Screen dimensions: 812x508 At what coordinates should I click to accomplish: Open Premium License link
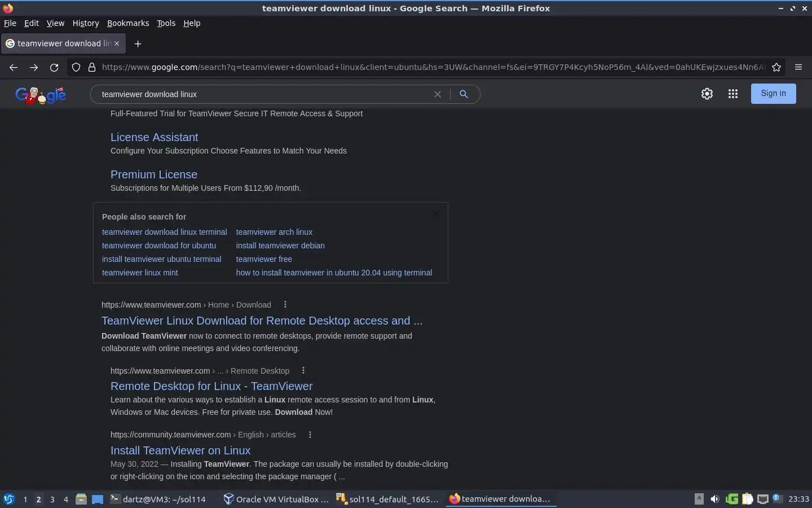pos(154,174)
